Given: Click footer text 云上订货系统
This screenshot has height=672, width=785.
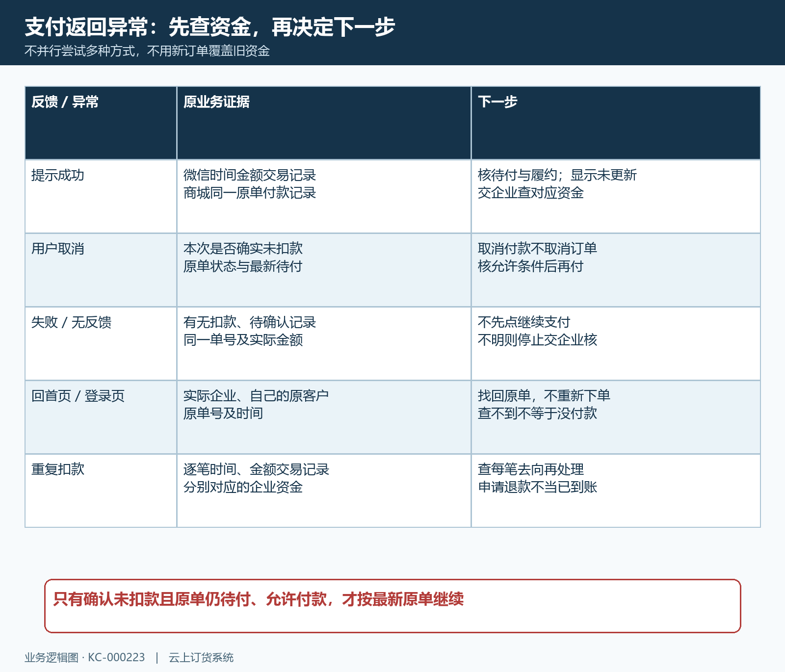Looking at the screenshot, I should 201,658.
